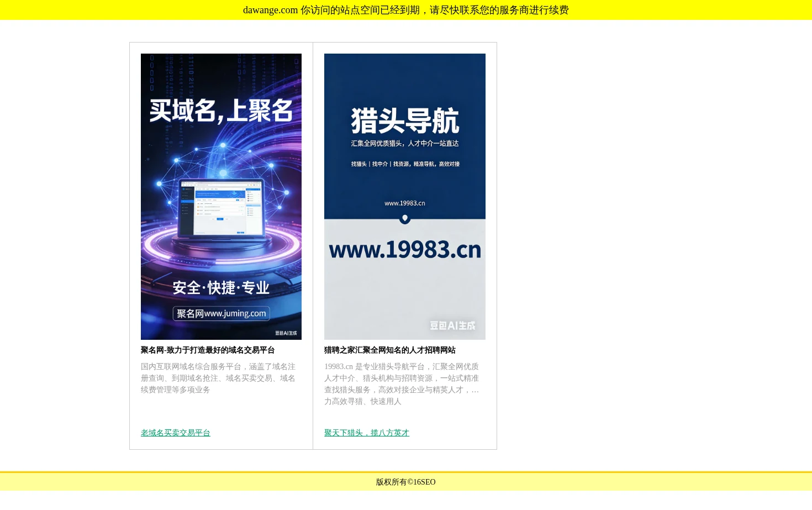Click title 猎聘之家汇聚全网知名的人才招聘网站
This screenshot has width=812, height=510.
(x=390, y=350)
